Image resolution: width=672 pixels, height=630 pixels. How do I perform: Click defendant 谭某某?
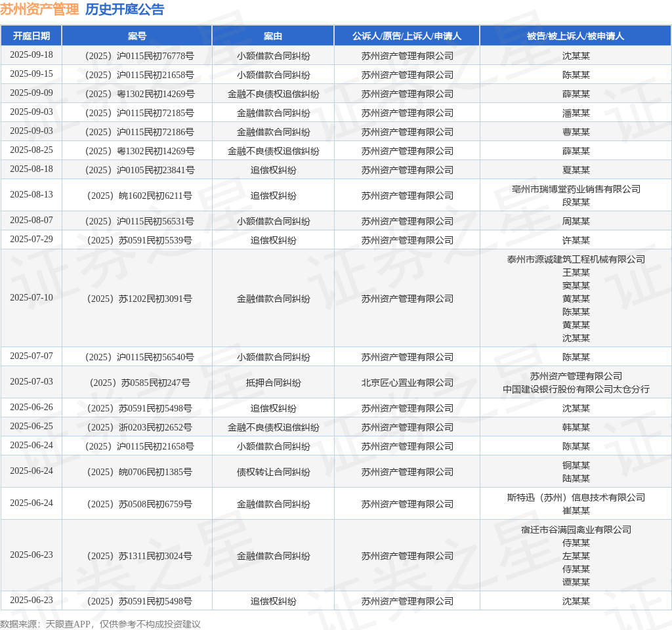(x=576, y=582)
